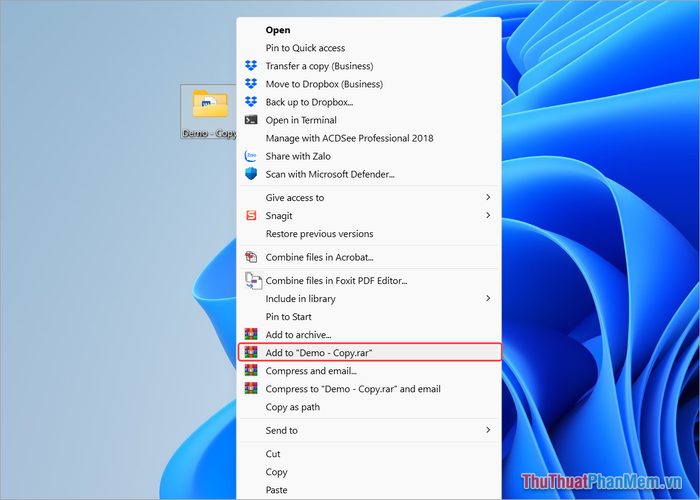Open the Snagit menu entry
Viewport: 700px width, 500px height.
369,216
